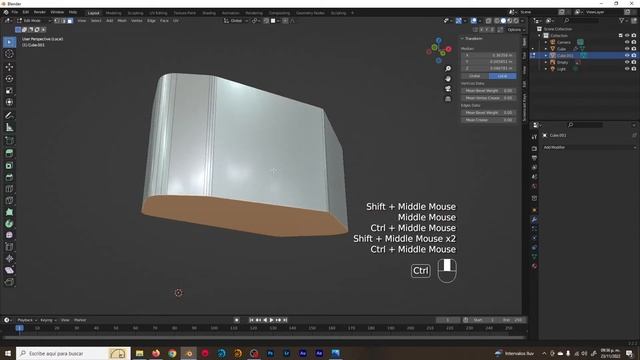The image size is (640, 360).
Task: Open the File menu
Action: tap(15, 12)
